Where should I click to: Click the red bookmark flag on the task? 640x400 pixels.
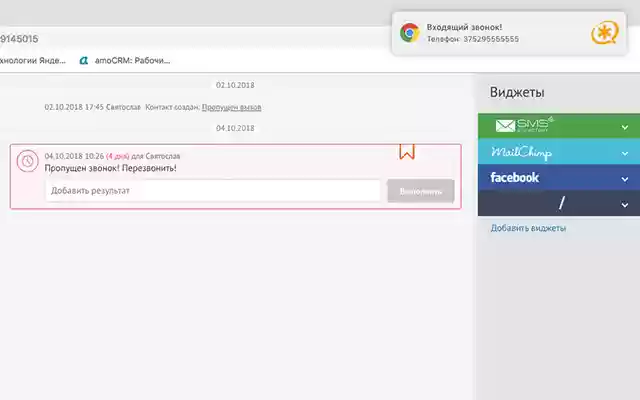click(407, 151)
